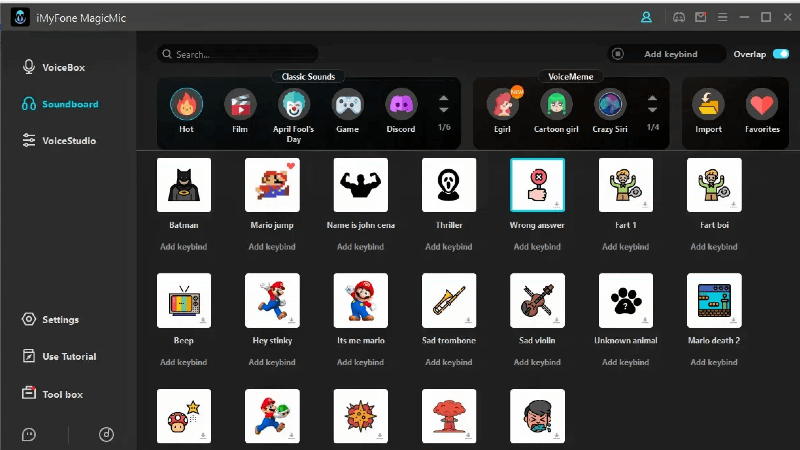Play the Batman sound
Image resolution: width=800 pixels, height=450 pixels.
(184, 185)
